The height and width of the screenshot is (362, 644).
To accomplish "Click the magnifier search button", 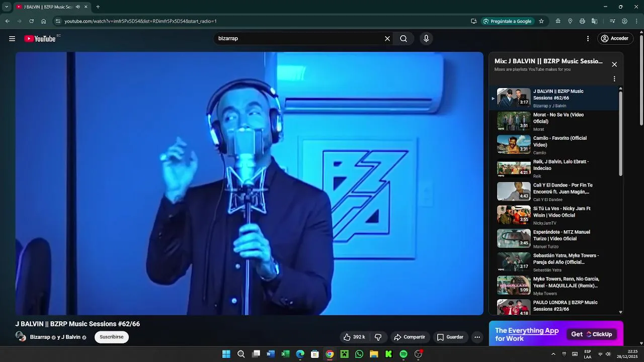I will (x=404, y=39).
